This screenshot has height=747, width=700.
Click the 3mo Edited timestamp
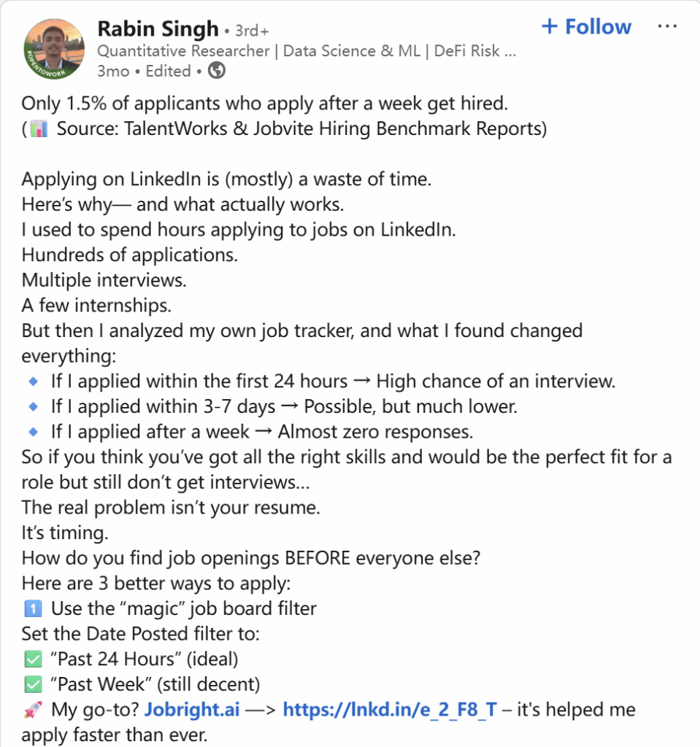(144, 71)
